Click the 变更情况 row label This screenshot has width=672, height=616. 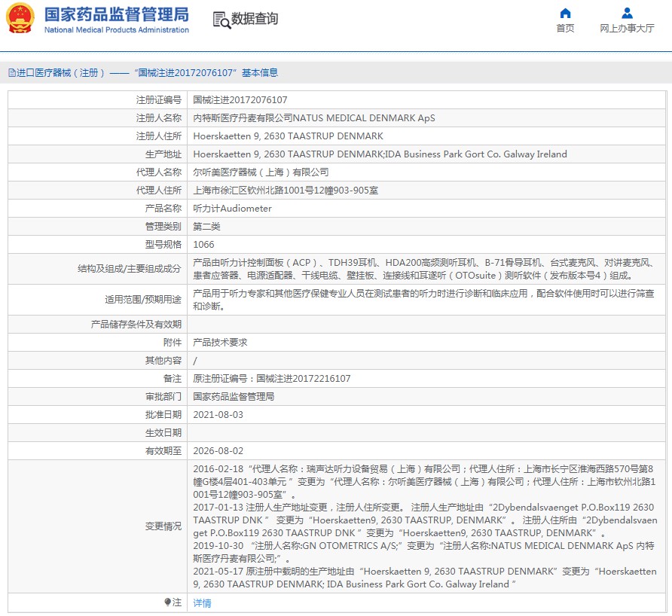163,526
